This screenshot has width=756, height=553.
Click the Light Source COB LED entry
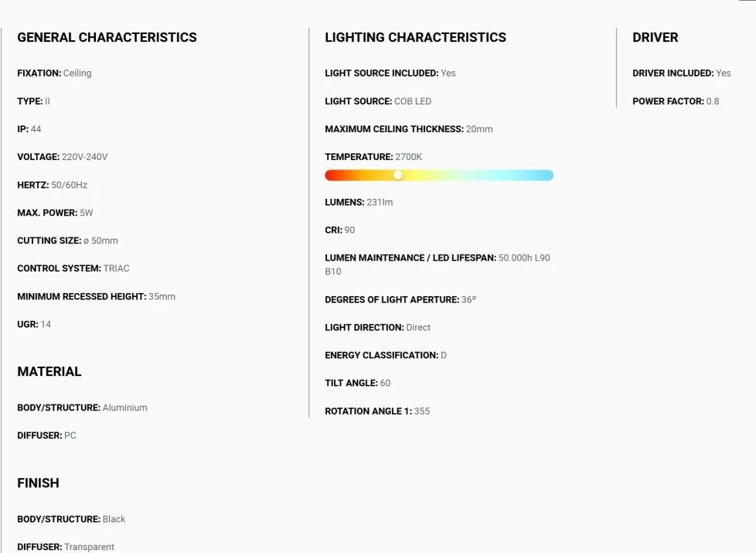tap(378, 101)
